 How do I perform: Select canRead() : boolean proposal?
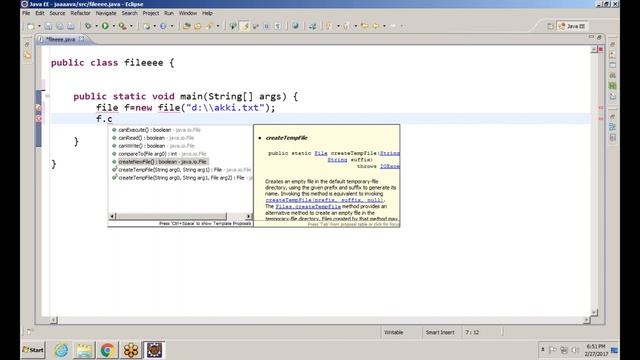pyautogui.click(x=180, y=138)
